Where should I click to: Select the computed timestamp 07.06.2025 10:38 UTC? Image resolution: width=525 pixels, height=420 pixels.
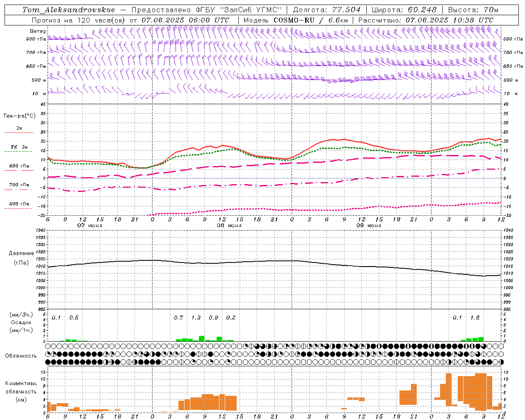point(450,20)
